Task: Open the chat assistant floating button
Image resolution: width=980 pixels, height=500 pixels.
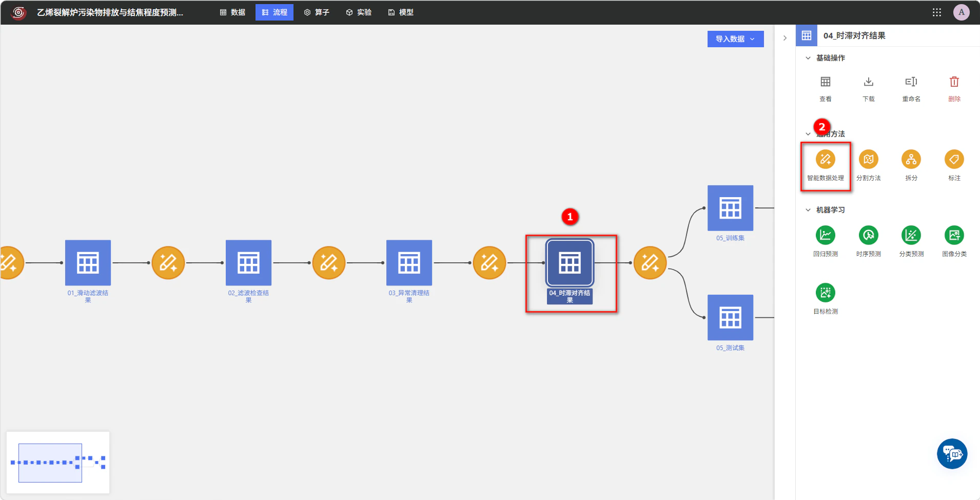Action: (x=952, y=454)
